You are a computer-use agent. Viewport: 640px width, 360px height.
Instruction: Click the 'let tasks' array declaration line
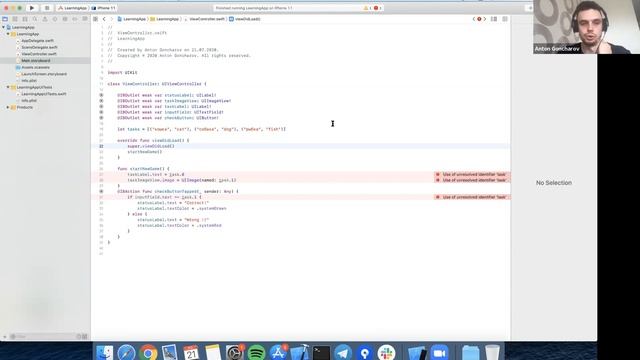click(x=202, y=129)
